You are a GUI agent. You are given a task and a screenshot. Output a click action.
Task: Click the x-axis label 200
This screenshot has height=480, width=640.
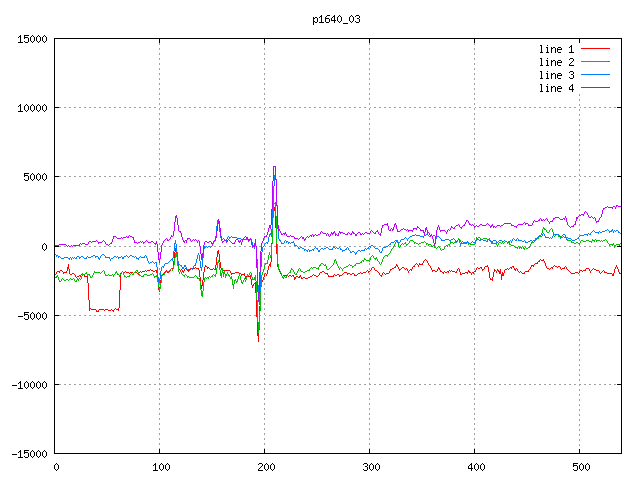[266, 467]
